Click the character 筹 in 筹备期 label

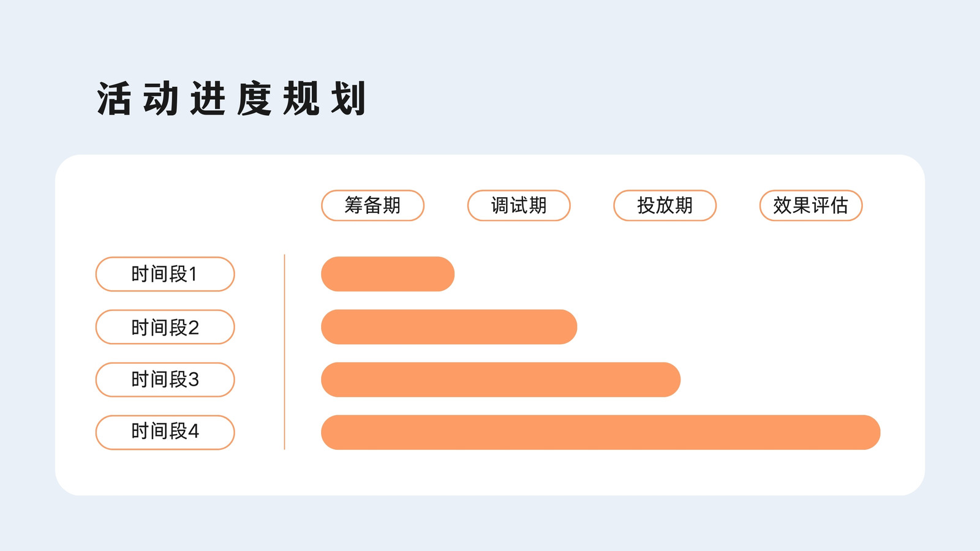point(354,205)
